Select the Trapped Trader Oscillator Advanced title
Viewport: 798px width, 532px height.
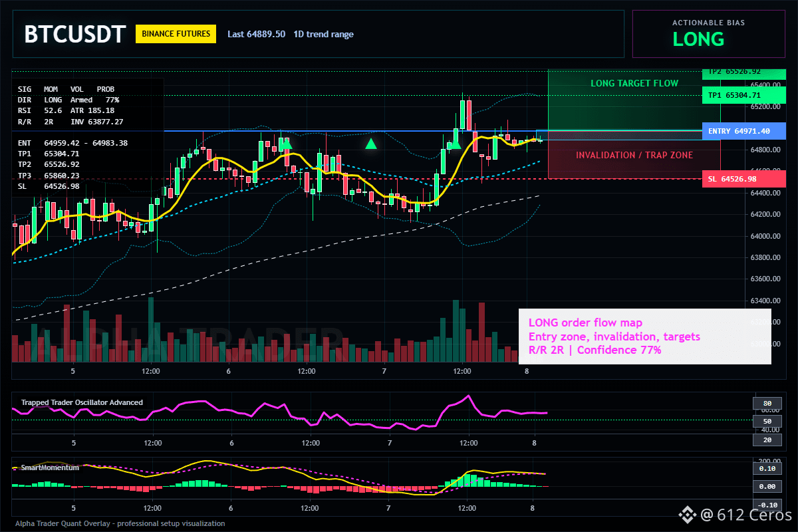[82, 402]
